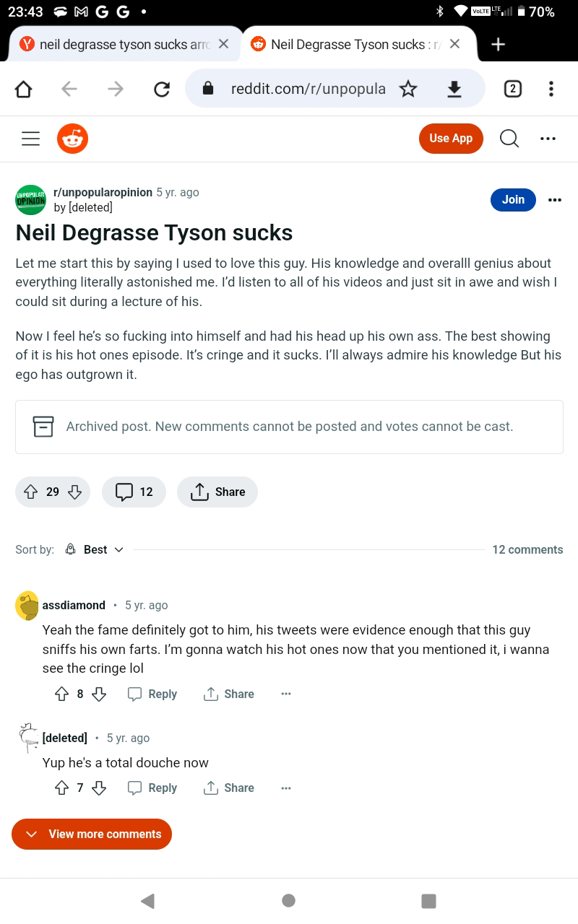This screenshot has height=924, width=578.
Task: Tap the Reddit Snoo logo
Action: [72, 139]
